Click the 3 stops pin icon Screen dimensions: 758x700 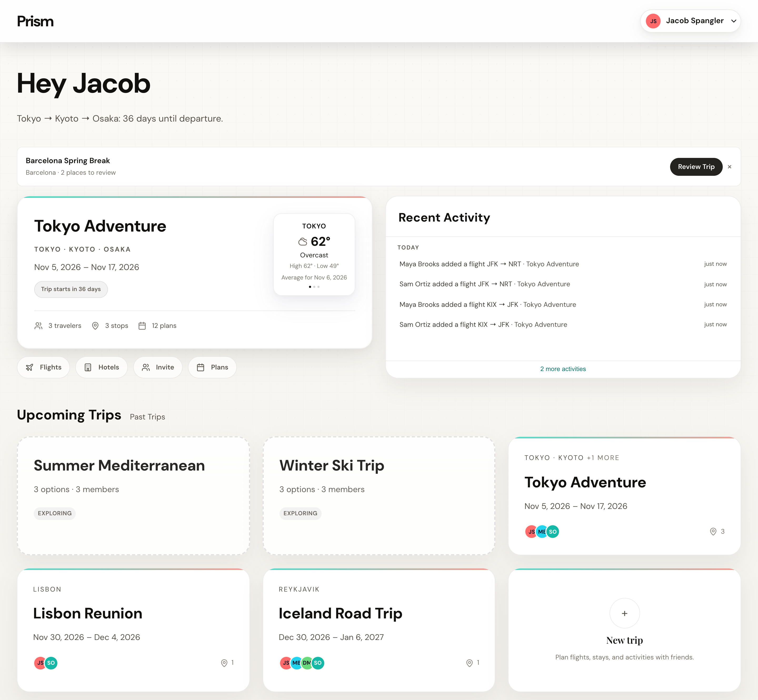(x=96, y=326)
